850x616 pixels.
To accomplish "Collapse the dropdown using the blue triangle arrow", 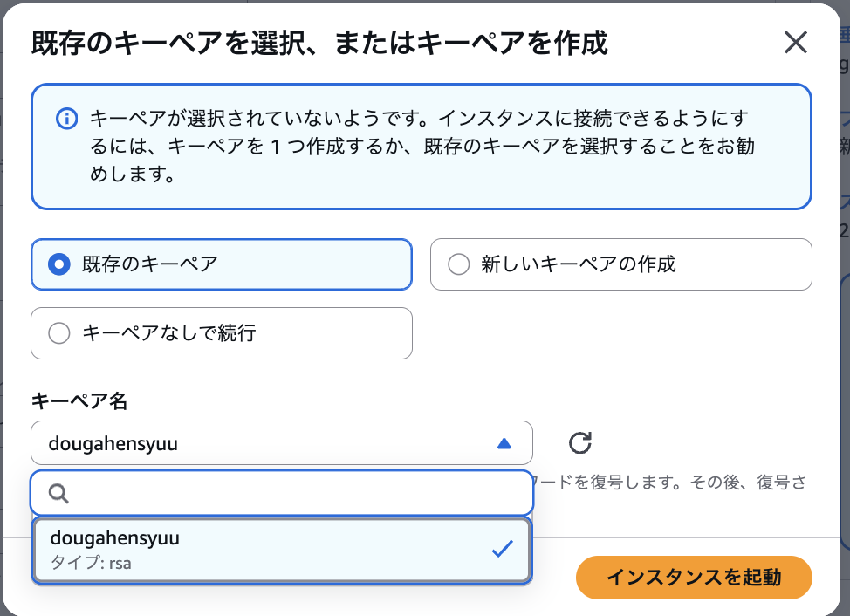I will pyautogui.click(x=504, y=443).
